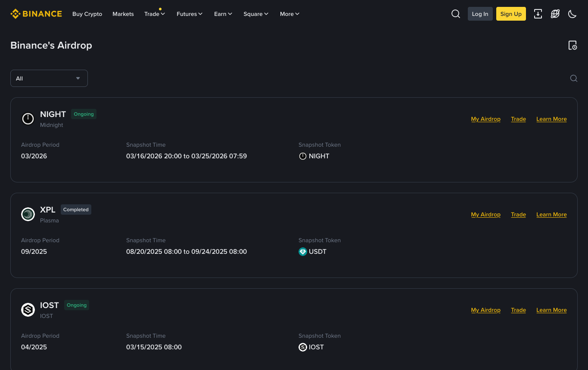Screen dimensions: 588x370
Task: Click Learn More for XPL
Action: [x=551, y=215]
